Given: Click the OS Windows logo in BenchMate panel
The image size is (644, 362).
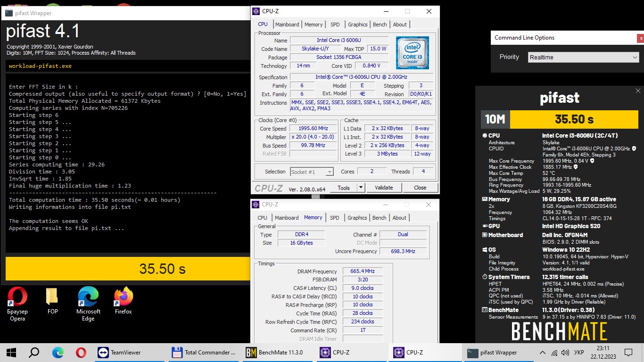Looking at the screenshot, I should (485, 250).
